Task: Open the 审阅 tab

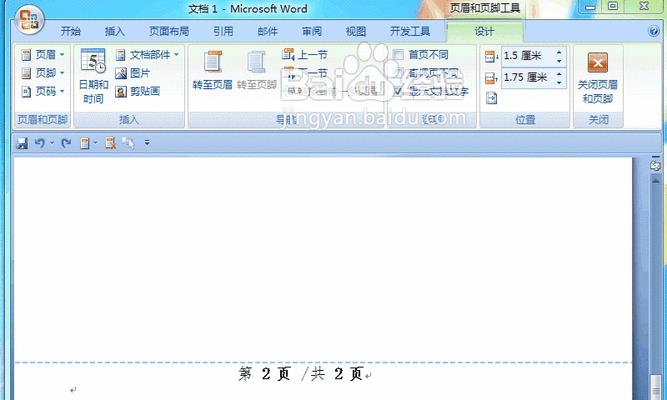Action: (312, 31)
